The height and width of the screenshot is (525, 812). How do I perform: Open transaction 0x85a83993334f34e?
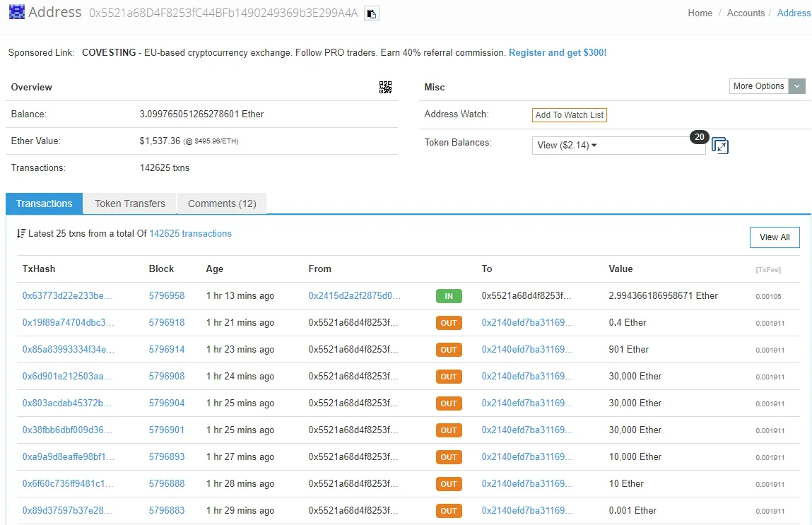pyautogui.click(x=69, y=350)
